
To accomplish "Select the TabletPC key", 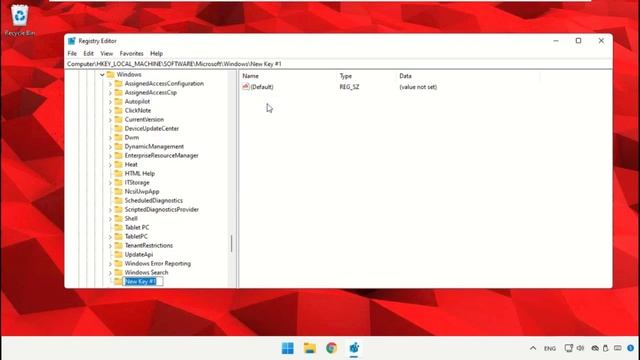I will coord(136,236).
